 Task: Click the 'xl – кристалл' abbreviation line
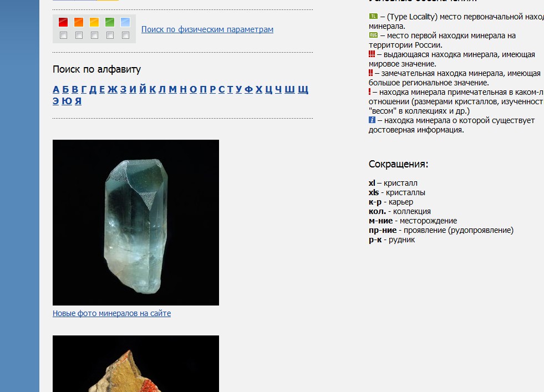393,183
